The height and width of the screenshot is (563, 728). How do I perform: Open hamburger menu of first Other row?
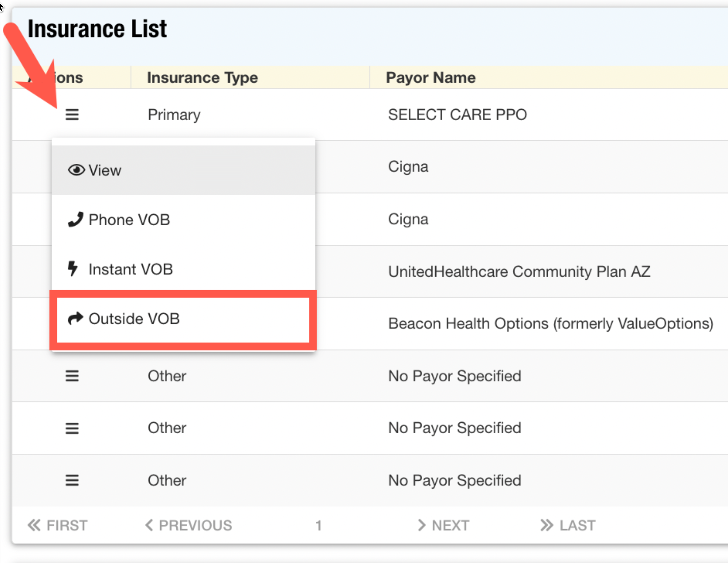pos(72,376)
